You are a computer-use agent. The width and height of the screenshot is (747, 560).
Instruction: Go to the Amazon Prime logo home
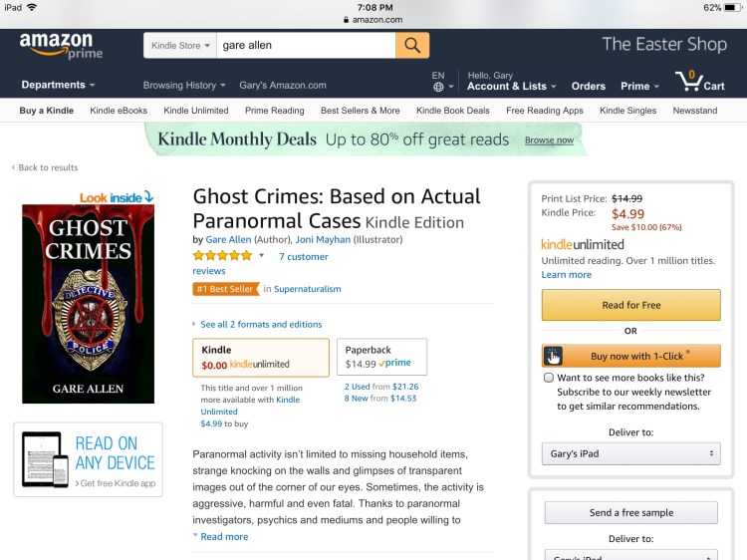(x=62, y=46)
